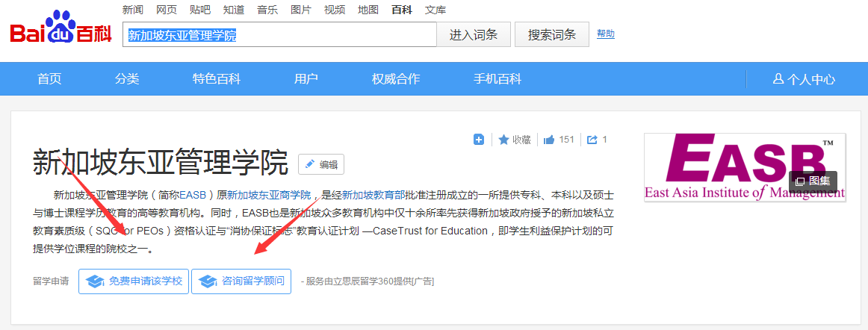Click the share arrow icon
This screenshot has width=868, height=330.
pyautogui.click(x=592, y=140)
